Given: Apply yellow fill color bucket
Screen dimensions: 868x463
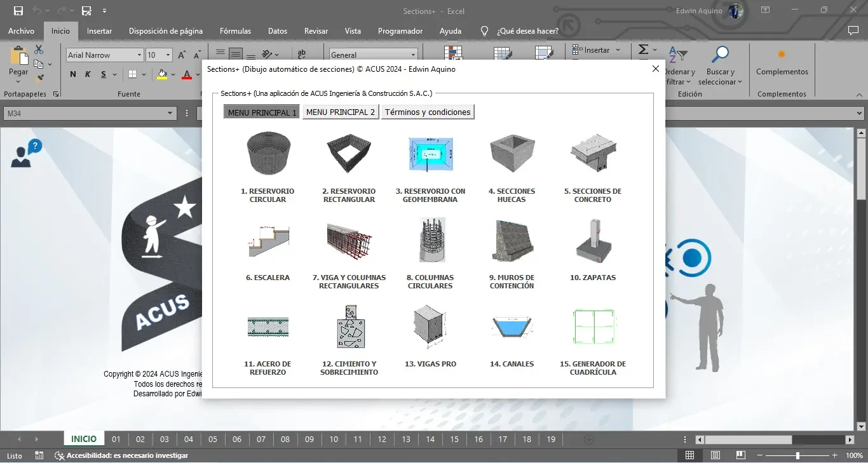Looking at the screenshot, I should pos(161,74).
